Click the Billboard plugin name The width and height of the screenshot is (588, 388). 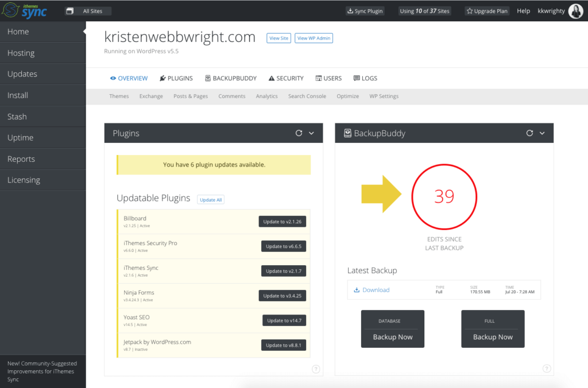click(x=134, y=218)
